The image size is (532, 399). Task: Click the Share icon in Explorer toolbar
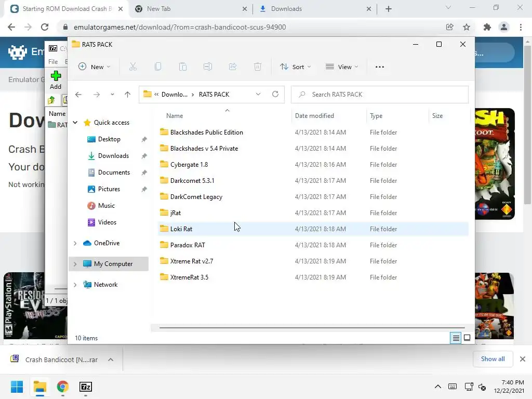(233, 67)
